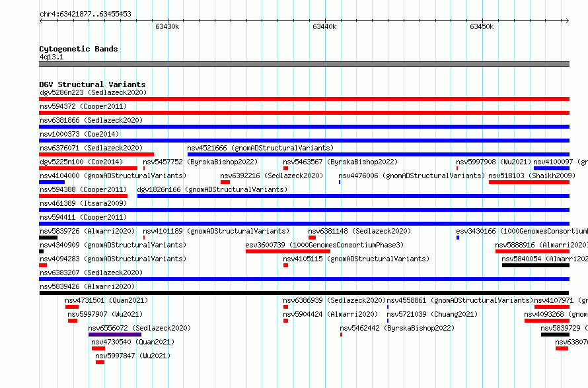Open dgv5225n100 (Coe2014) variant

[x=81, y=162]
